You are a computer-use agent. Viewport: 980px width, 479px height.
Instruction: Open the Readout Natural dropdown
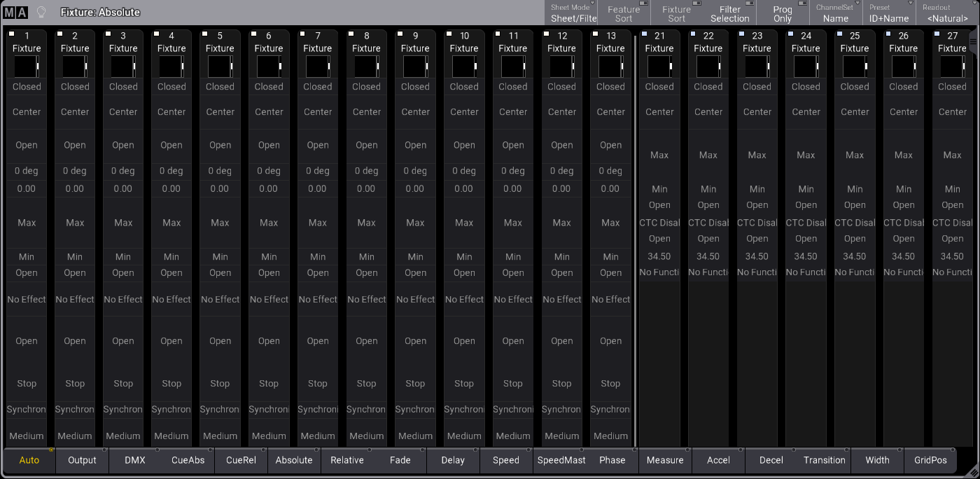(948, 13)
